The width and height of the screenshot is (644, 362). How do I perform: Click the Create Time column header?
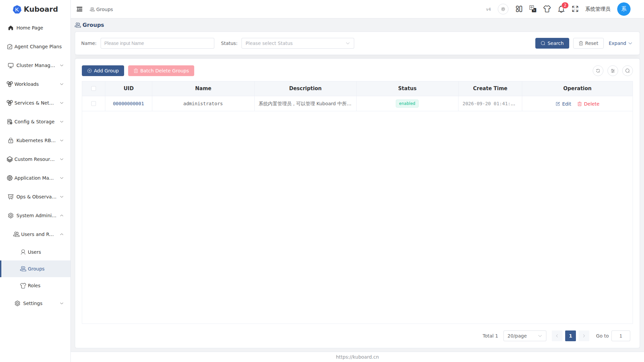click(490, 88)
